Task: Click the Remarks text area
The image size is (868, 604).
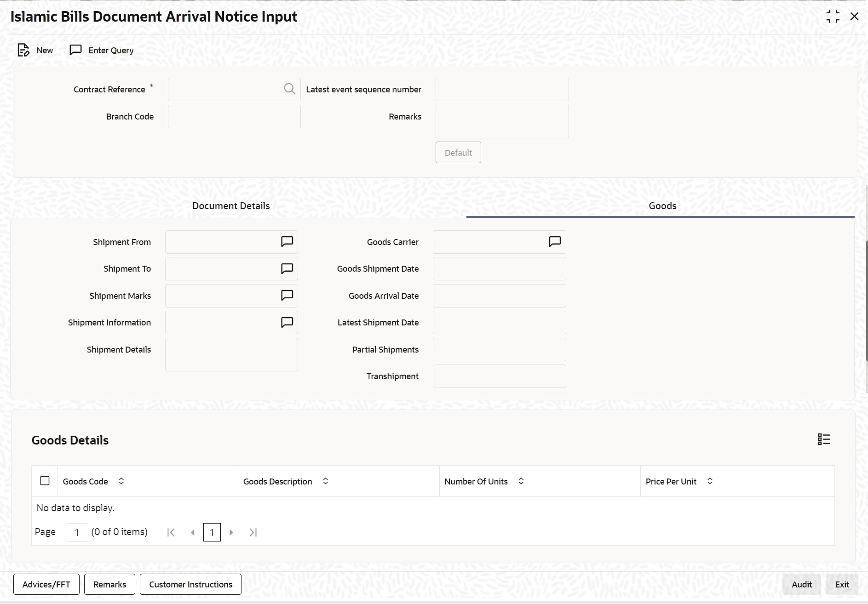Action: coord(502,121)
